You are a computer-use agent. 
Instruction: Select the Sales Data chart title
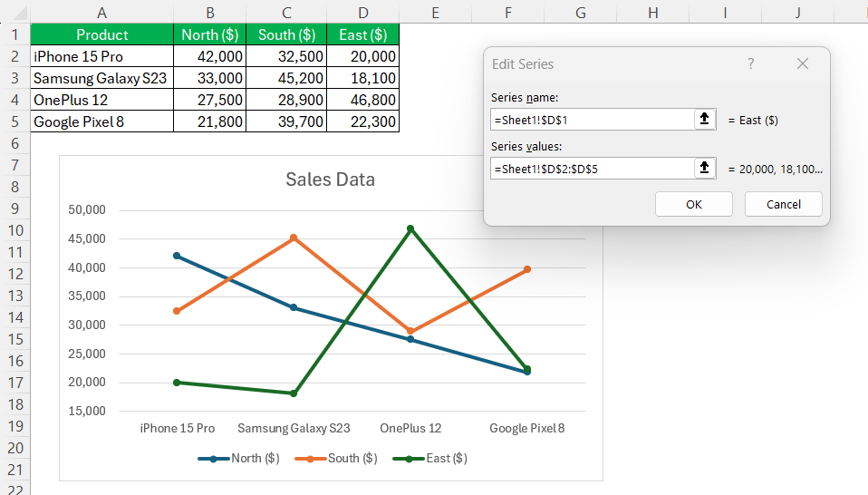330,180
